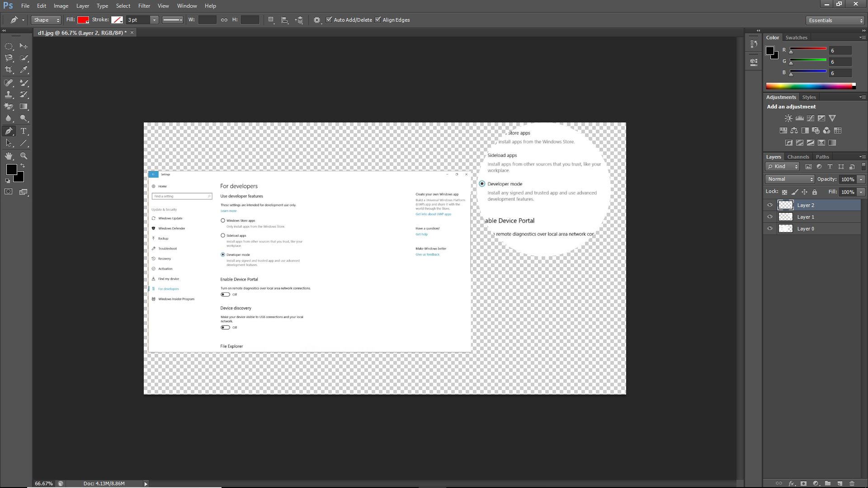Select the Horizontal Type tool

coord(24,131)
